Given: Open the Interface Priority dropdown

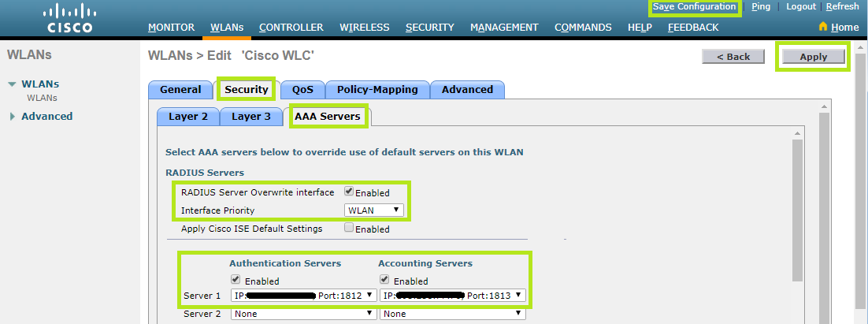Looking at the screenshot, I should (374, 210).
